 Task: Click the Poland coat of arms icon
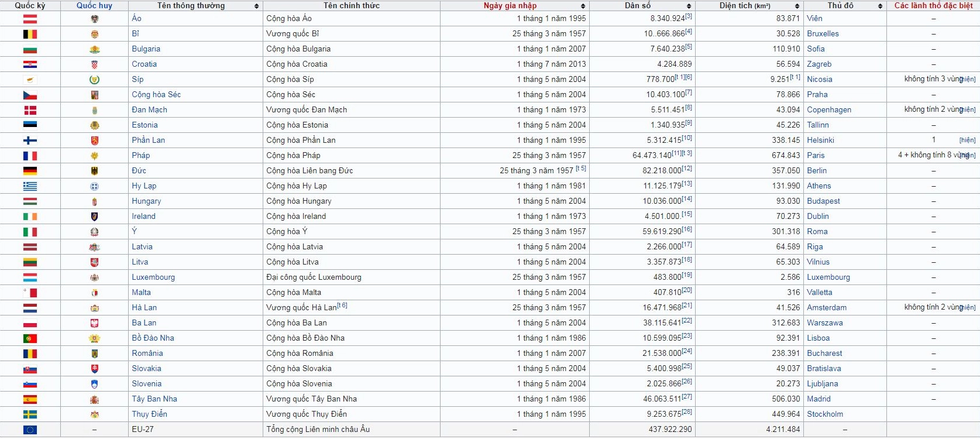(94, 323)
